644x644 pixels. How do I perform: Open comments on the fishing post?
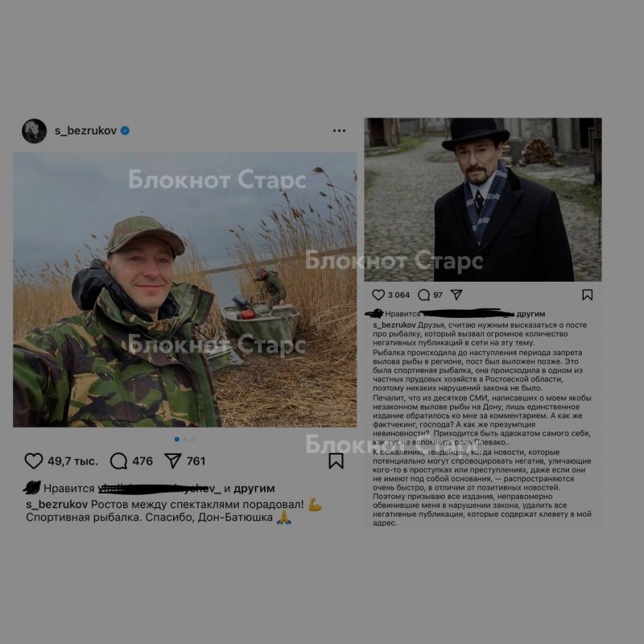click(x=118, y=460)
